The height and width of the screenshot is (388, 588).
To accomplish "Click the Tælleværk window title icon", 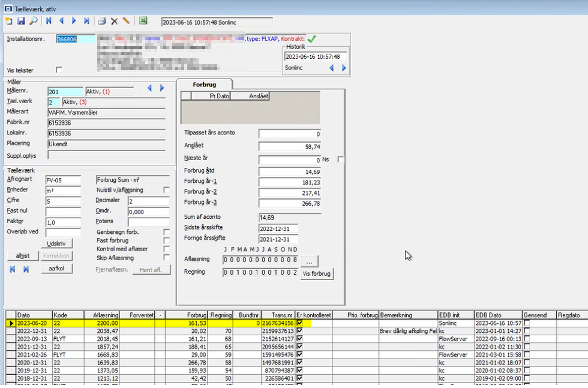I will (x=8, y=8).
